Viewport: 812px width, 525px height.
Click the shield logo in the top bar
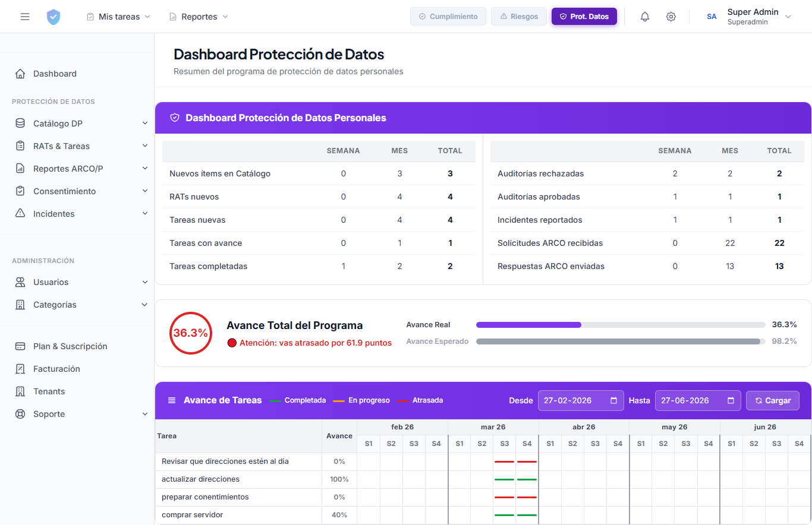53,17
